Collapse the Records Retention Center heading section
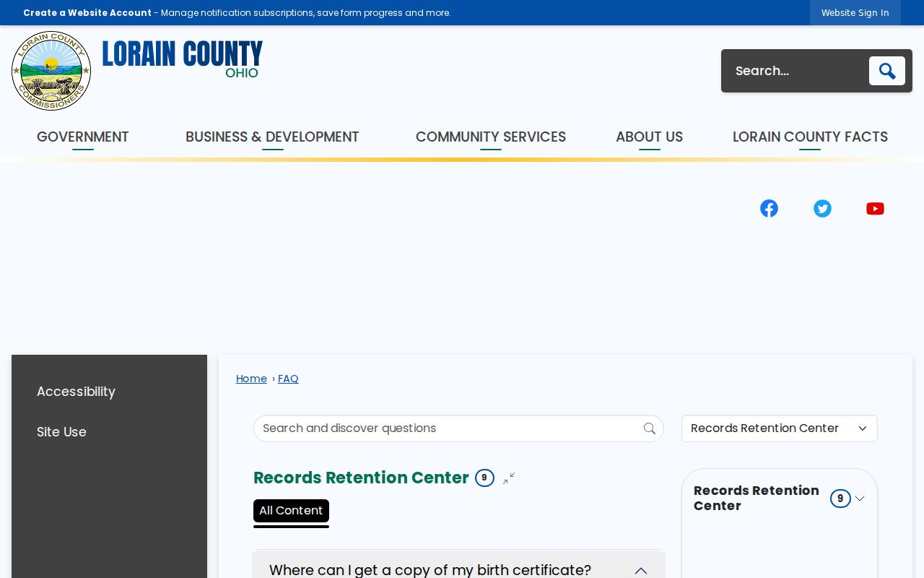This screenshot has width=924, height=578. pyautogui.click(x=509, y=478)
